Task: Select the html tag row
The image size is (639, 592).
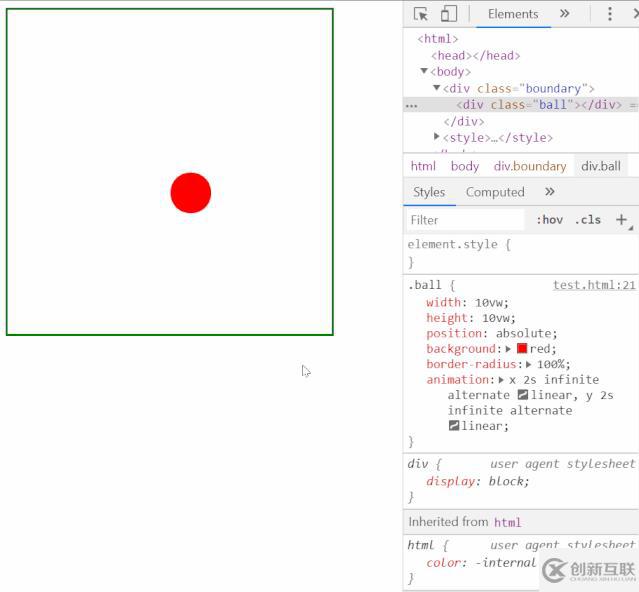Action: (x=438, y=39)
